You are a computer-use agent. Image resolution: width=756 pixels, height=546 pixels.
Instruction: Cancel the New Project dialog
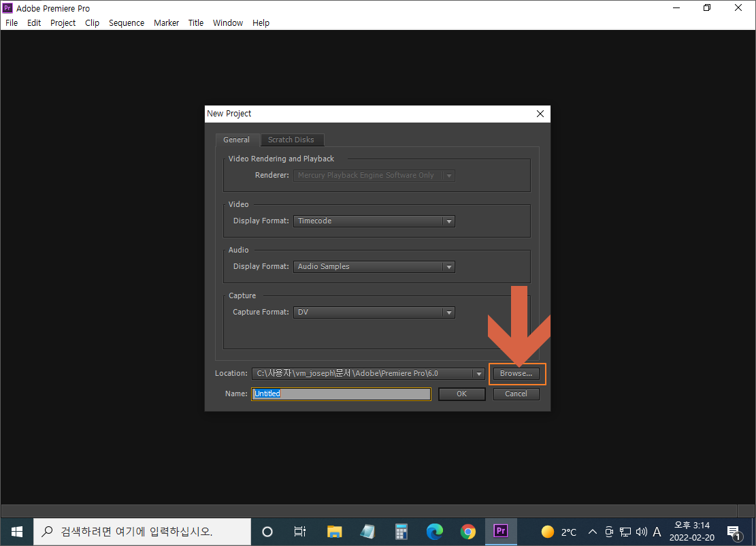516,394
